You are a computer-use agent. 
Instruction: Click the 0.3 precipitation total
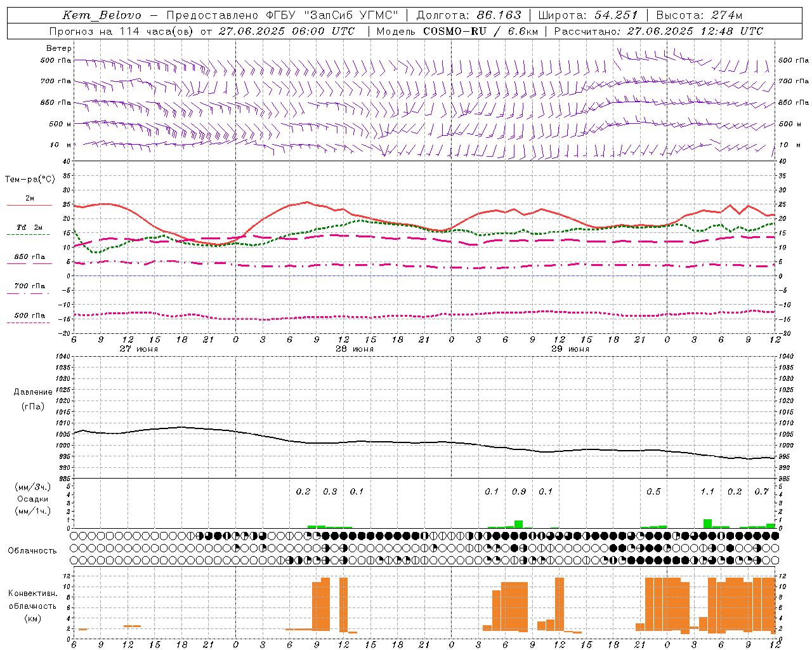point(331,492)
